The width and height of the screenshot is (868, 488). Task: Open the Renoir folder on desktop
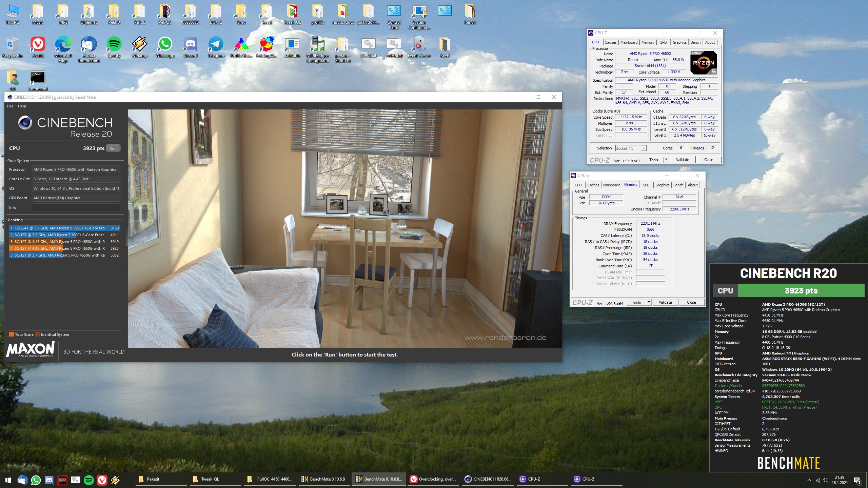(470, 14)
